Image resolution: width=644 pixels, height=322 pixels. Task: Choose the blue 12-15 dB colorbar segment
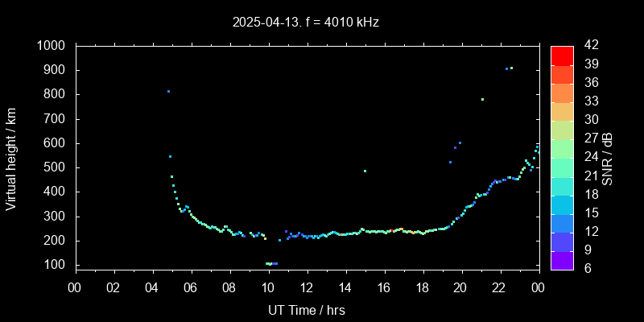pyautogui.click(x=561, y=222)
